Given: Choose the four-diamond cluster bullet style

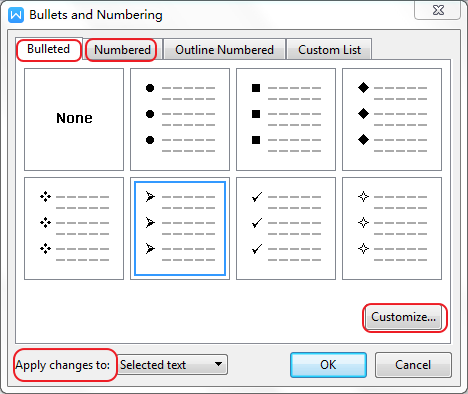Looking at the screenshot, I should tap(74, 228).
